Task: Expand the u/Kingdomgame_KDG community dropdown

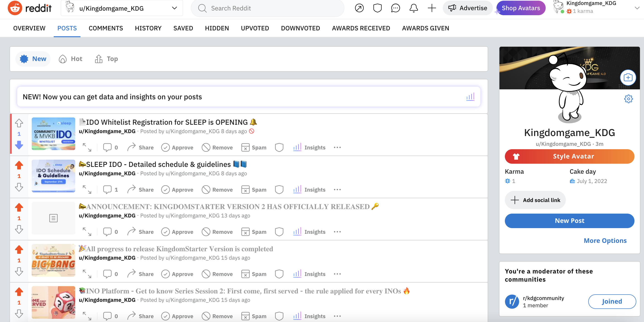Action: (122, 8)
